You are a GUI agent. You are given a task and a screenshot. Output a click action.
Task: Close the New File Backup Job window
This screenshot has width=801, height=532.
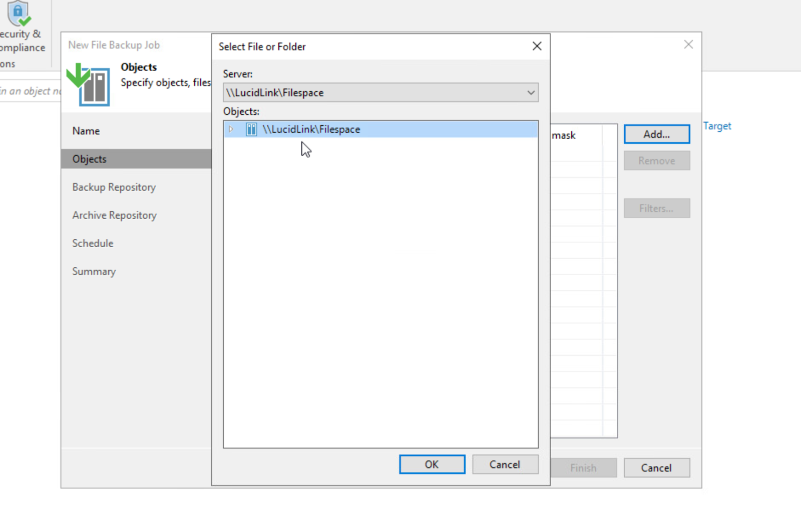tap(689, 45)
